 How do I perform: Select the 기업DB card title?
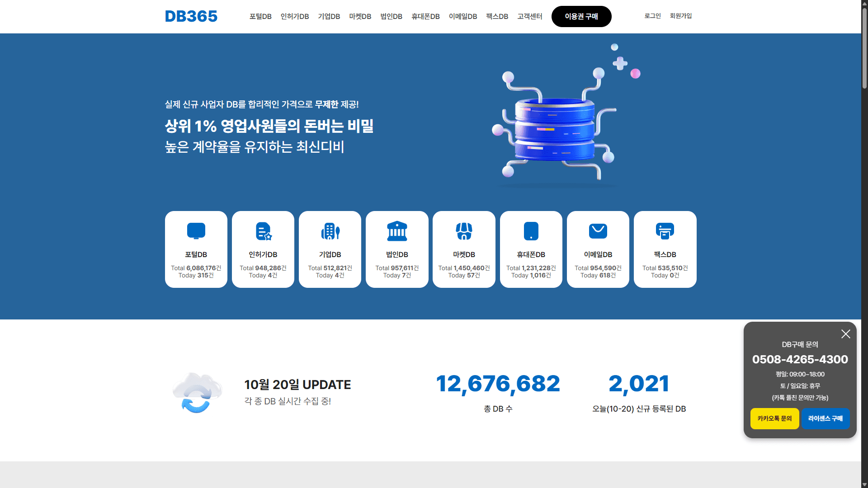coord(330,254)
